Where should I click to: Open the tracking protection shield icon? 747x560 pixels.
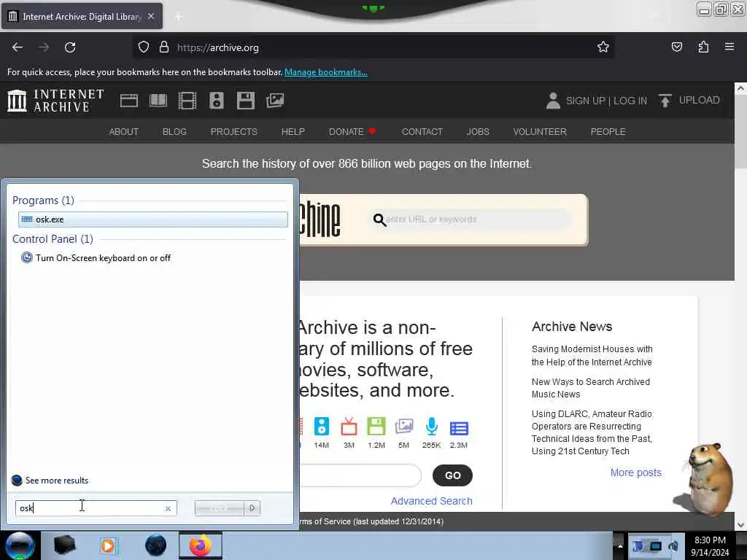click(x=144, y=47)
